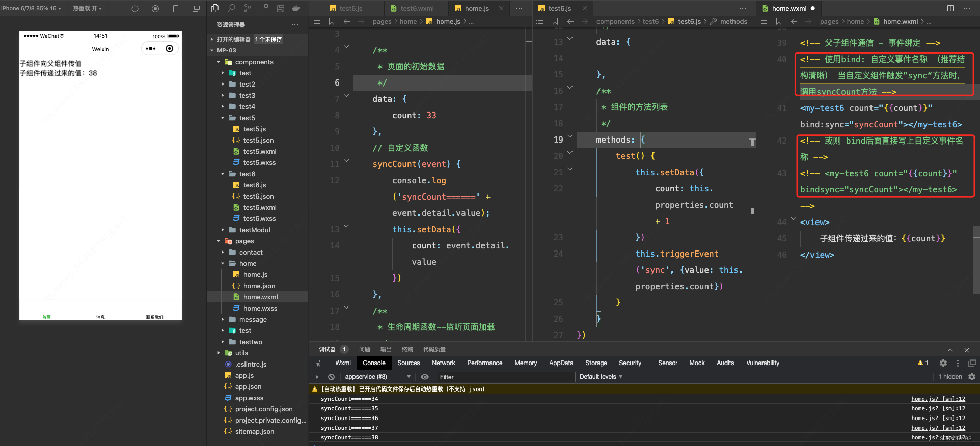The width and height of the screenshot is (980, 446).
Task: Toggle the live expression eye icon in console
Action: [x=425, y=377]
